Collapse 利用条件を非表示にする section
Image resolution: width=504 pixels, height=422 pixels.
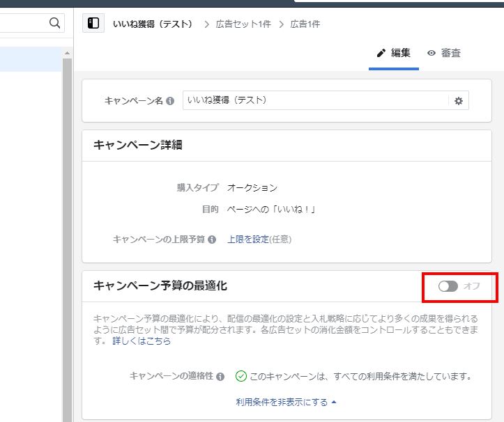click(x=286, y=402)
